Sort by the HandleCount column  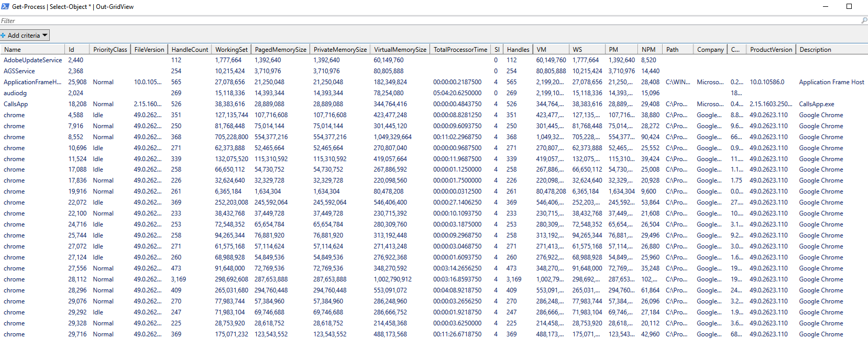(x=190, y=50)
